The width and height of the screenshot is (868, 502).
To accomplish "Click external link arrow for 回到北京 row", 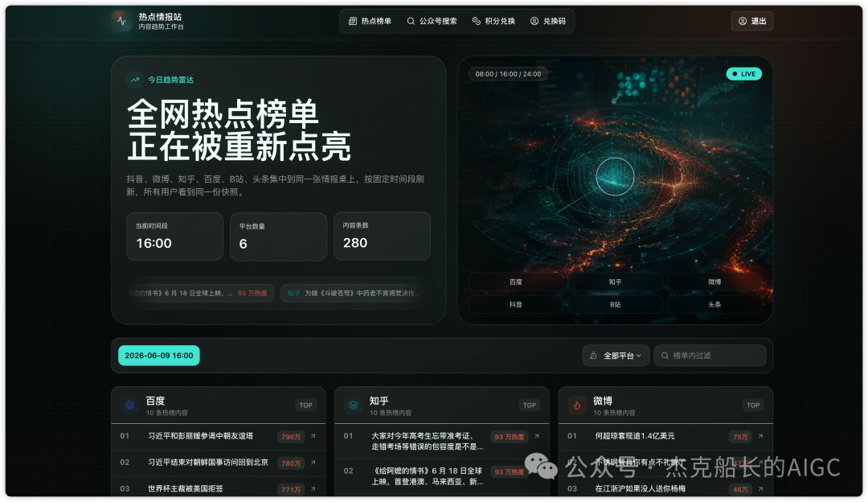I will click(313, 463).
